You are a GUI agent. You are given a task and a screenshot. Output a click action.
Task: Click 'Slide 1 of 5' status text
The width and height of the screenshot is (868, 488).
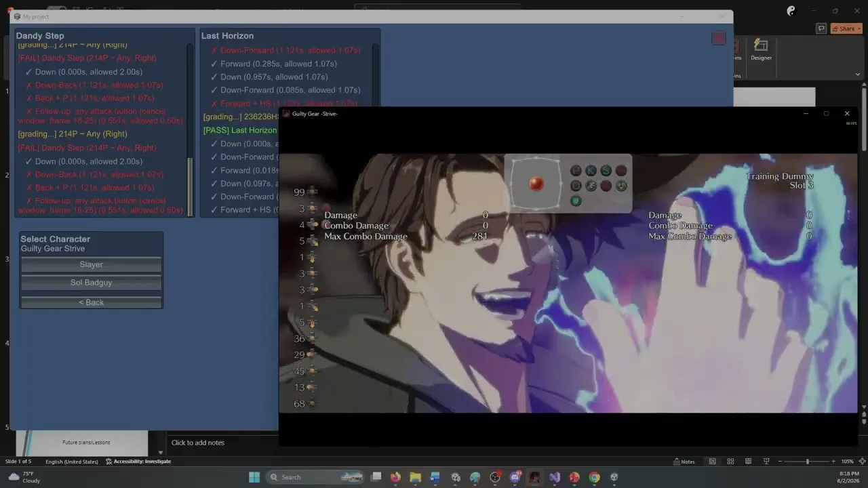click(18, 462)
